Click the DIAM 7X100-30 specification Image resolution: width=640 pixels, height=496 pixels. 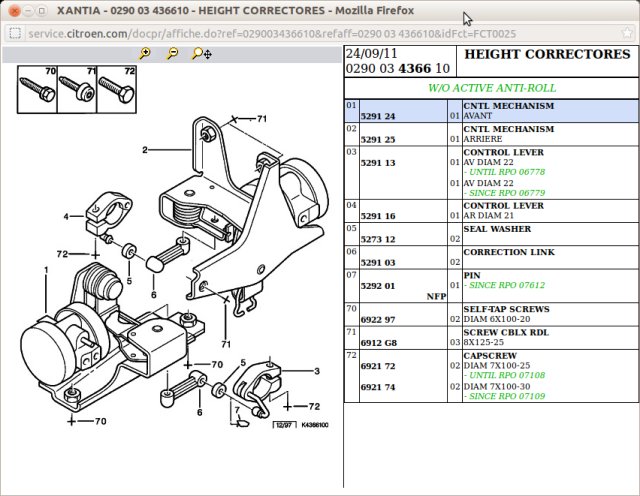497,387
